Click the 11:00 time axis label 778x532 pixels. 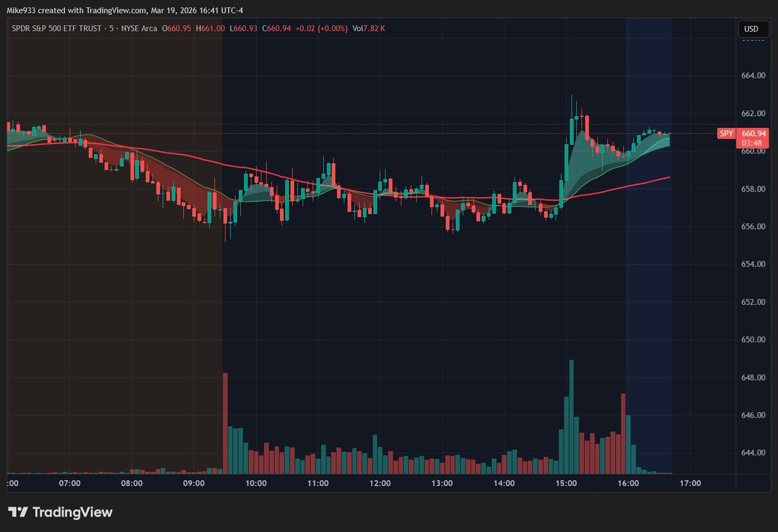click(x=318, y=483)
